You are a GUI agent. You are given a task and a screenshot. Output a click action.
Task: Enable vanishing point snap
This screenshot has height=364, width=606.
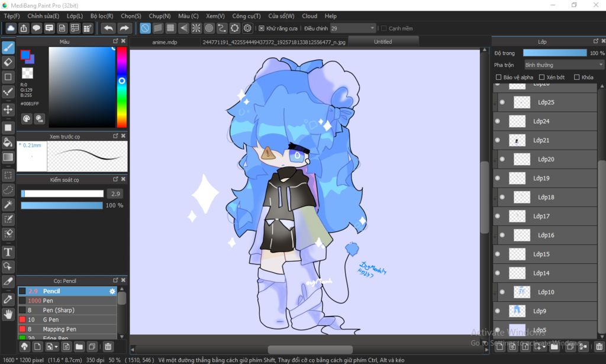point(183,28)
